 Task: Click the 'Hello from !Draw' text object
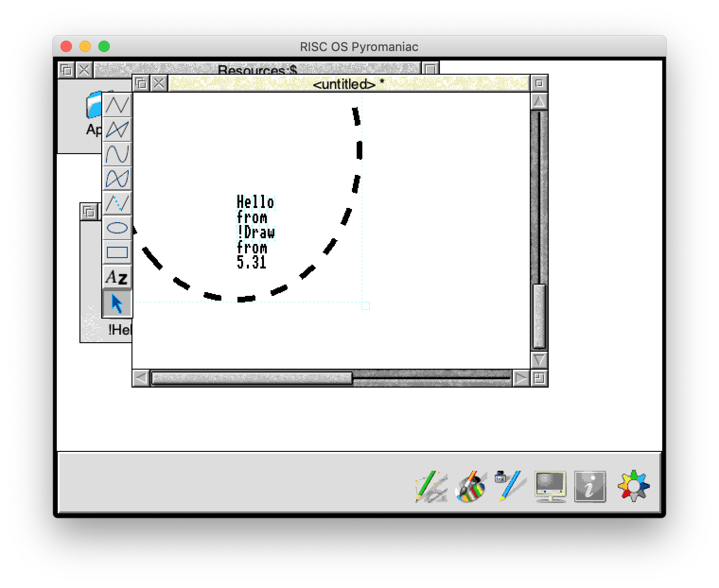pyautogui.click(x=255, y=232)
